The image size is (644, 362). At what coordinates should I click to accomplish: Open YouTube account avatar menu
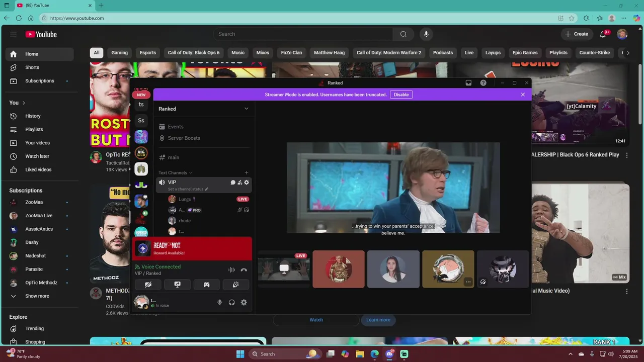[x=622, y=34]
